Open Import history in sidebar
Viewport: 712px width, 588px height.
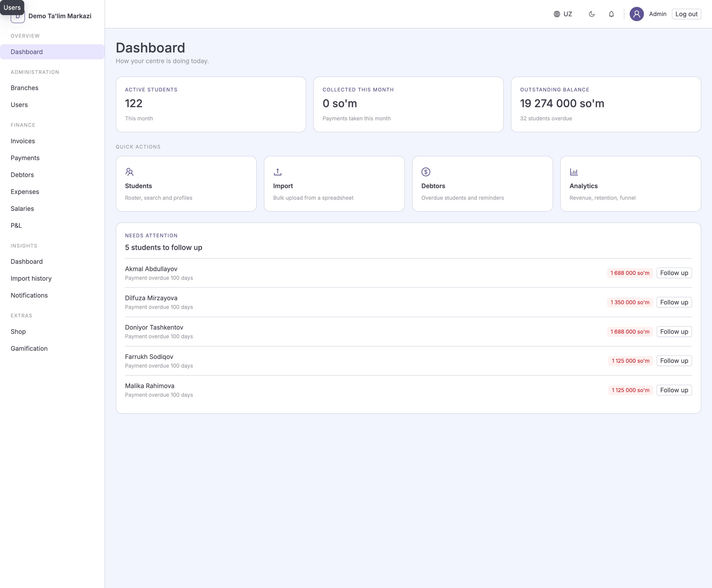pos(52,278)
